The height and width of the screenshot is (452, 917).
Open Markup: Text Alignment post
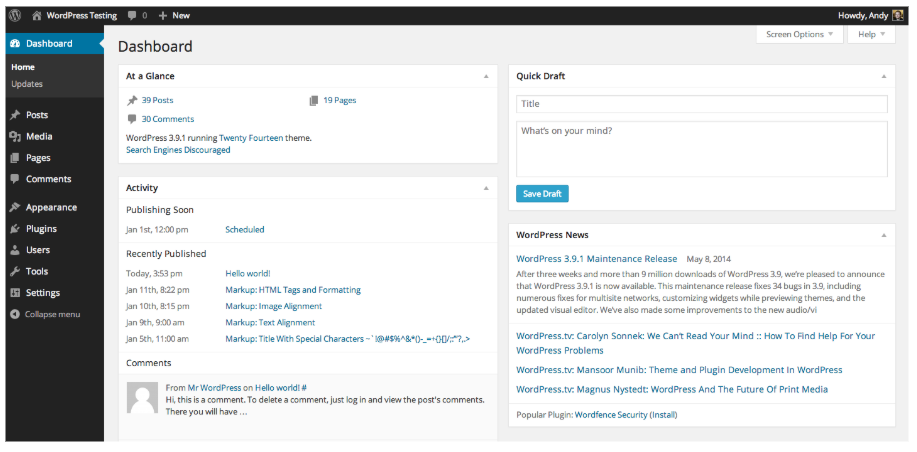(x=270, y=323)
